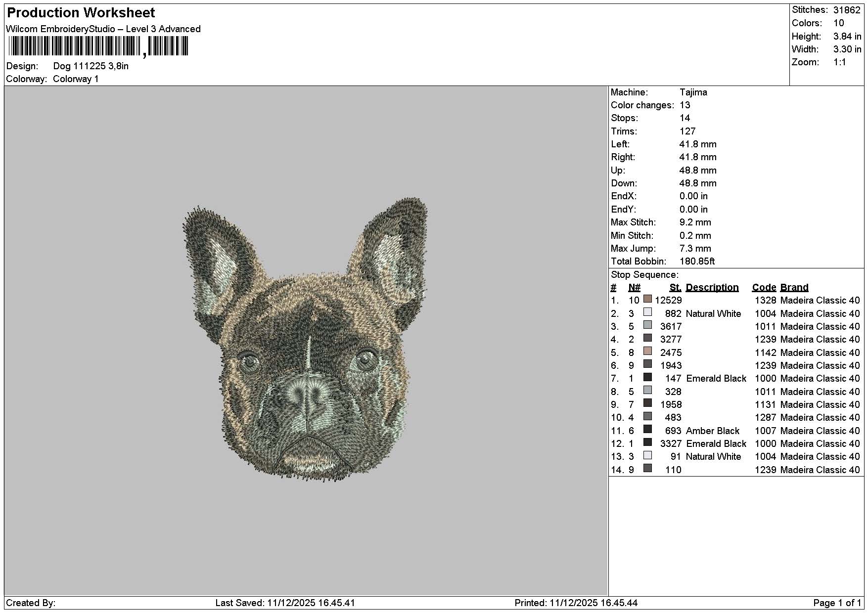Click the swatch in stop 5 row, code 1142

point(647,351)
